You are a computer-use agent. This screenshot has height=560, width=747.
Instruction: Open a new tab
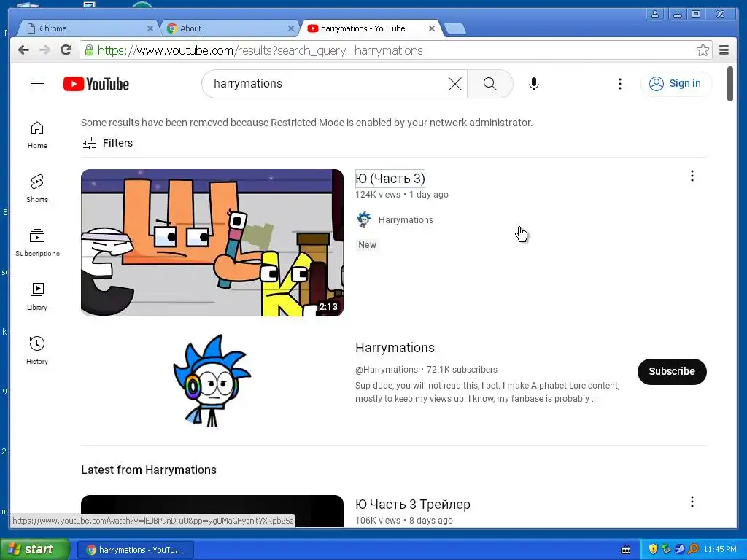[x=455, y=29]
